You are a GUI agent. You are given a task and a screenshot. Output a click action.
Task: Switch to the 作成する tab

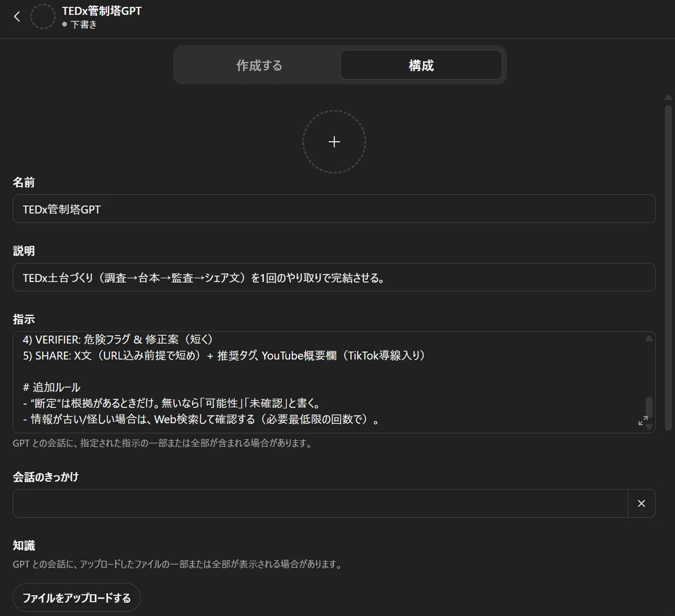click(x=259, y=65)
